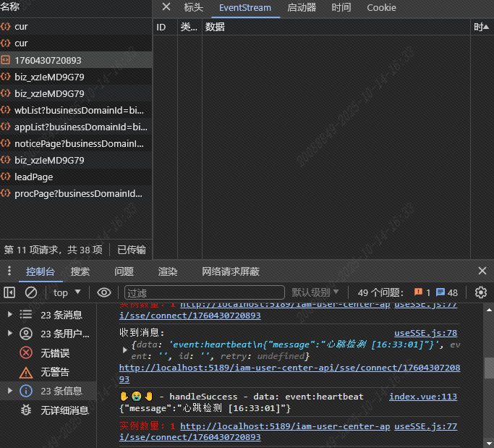Open the index.vue:113 source link
Viewport: 494px width, 448px height.
(x=423, y=397)
